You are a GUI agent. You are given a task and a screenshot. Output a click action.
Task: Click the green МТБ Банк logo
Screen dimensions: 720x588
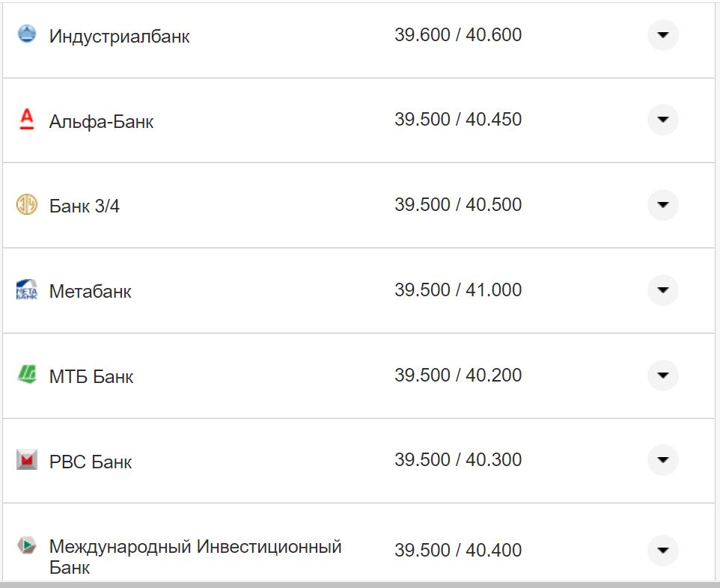coord(26,376)
